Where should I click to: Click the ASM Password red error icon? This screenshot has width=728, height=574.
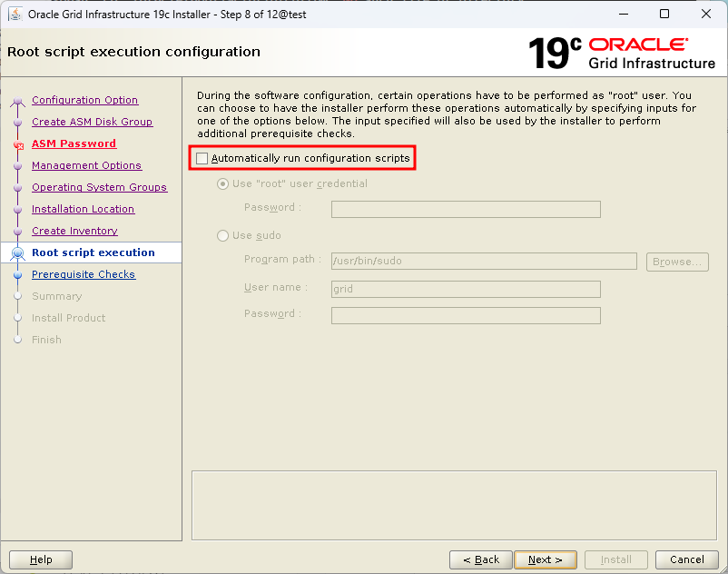pyautogui.click(x=18, y=145)
